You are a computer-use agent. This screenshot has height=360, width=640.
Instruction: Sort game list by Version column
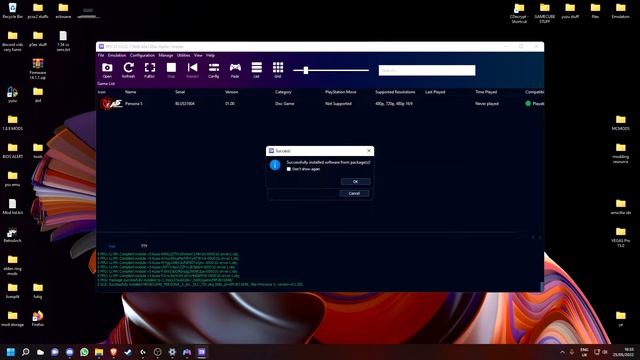(x=231, y=92)
